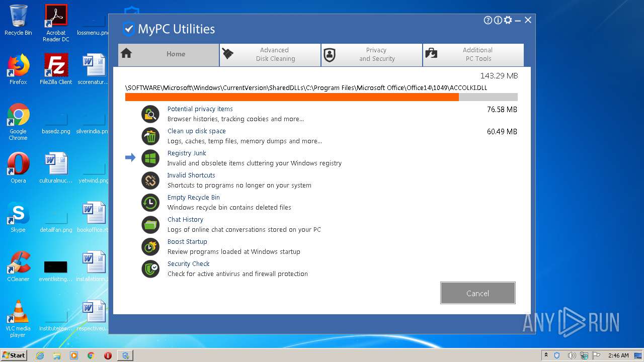Click the Invalid Shortcuts icon
Viewport: 644px width, 362px height.
pyautogui.click(x=150, y=180)
